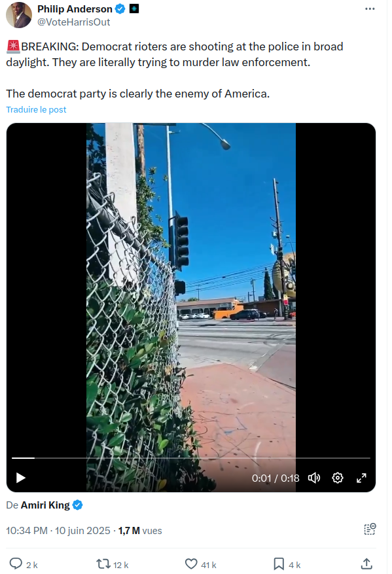
Task: Click the blue verified badge beside Philip Anderson
Action: click(x=120, y=9)
